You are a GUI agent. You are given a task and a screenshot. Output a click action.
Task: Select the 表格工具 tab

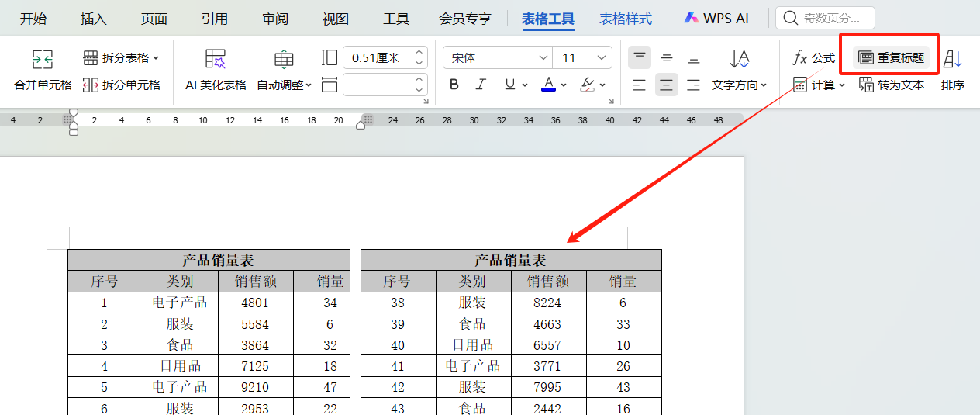coord(548,19)
